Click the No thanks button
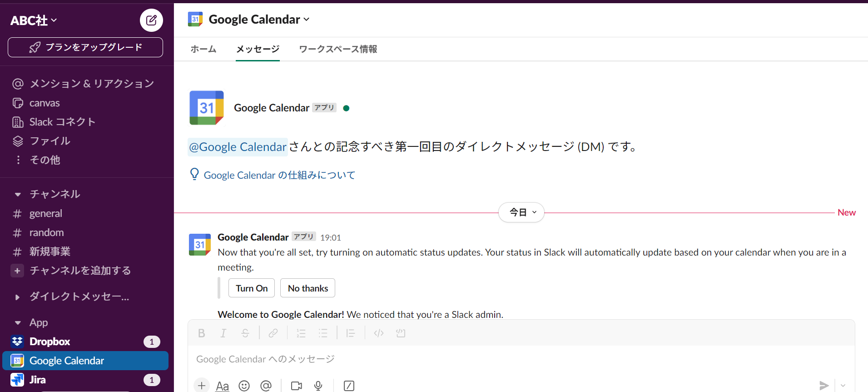The image size is (868, 392). click(308, 288)
